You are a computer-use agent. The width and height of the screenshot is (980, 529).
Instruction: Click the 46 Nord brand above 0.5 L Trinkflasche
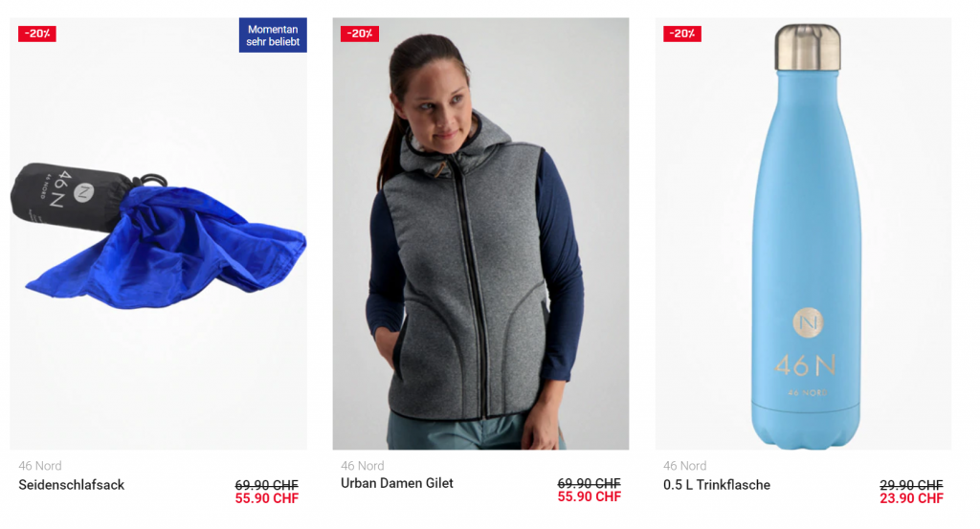pyautogui.click(x=685, y=466)
